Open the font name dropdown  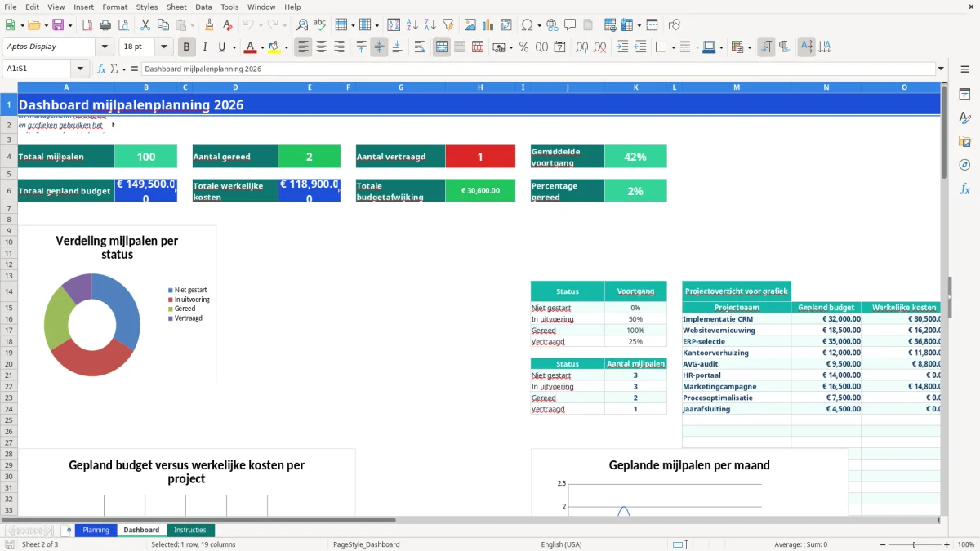(x=105, y=47)
